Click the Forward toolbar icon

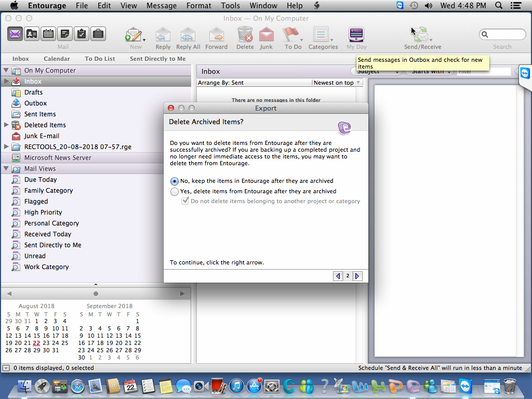[216, 35]
